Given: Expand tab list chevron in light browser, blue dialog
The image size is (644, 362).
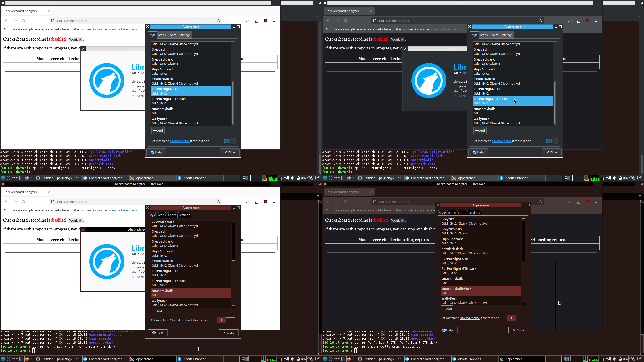Looking at the screenshot, I should click(275, 11).
